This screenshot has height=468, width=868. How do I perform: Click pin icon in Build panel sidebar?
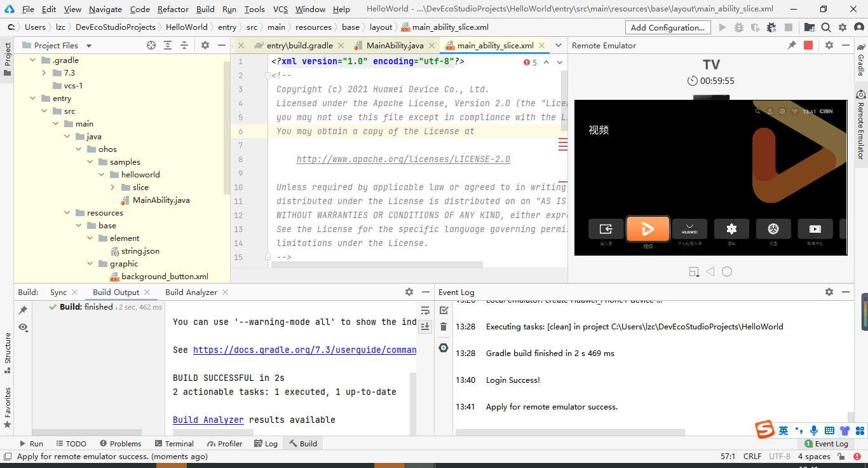(23, 310)
